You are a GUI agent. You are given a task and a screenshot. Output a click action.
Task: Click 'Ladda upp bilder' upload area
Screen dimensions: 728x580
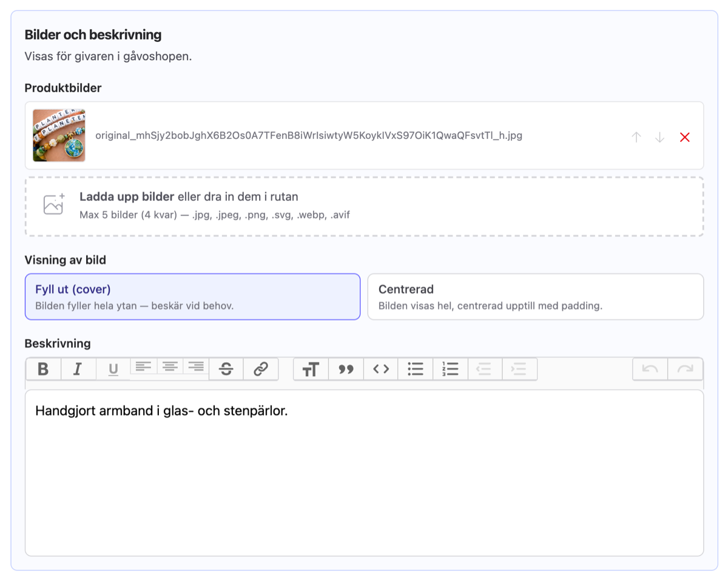click(x=364, y=206)
